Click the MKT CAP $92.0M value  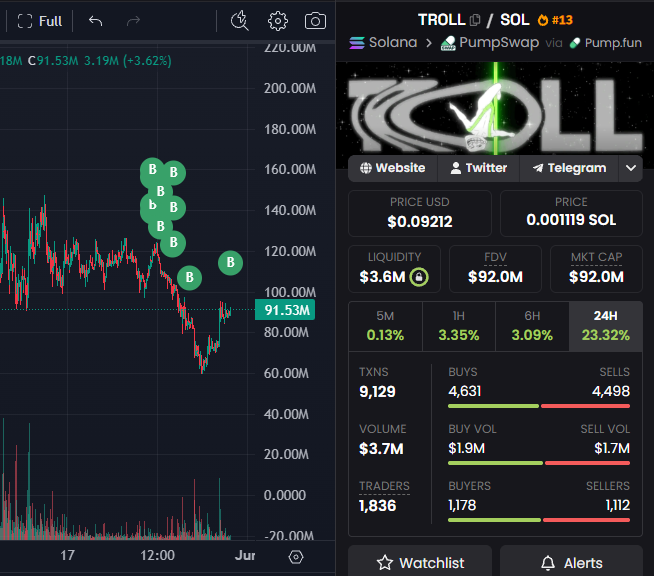click(596, 277)
